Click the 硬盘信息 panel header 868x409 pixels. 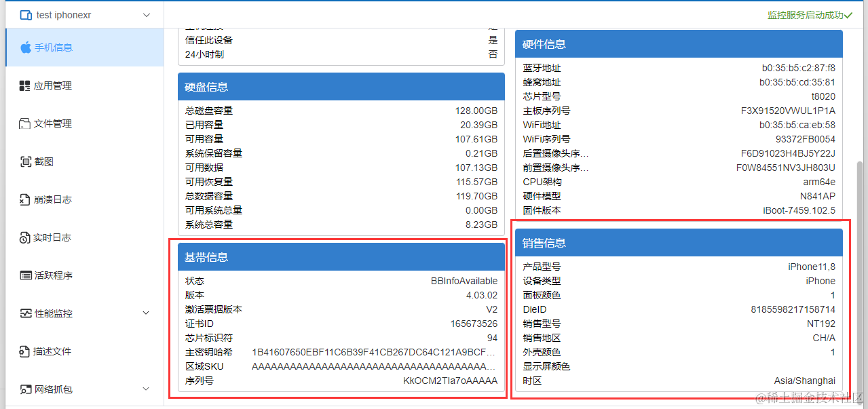click(341, 87)
